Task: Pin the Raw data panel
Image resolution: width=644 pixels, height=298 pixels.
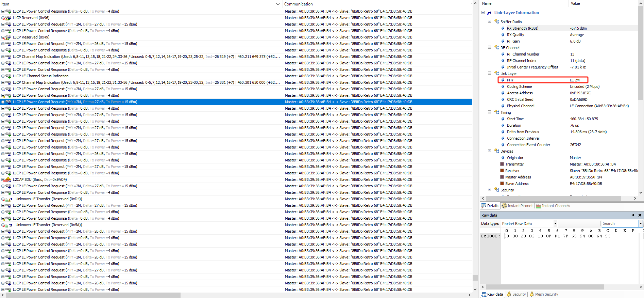Action: pos(633,215)
